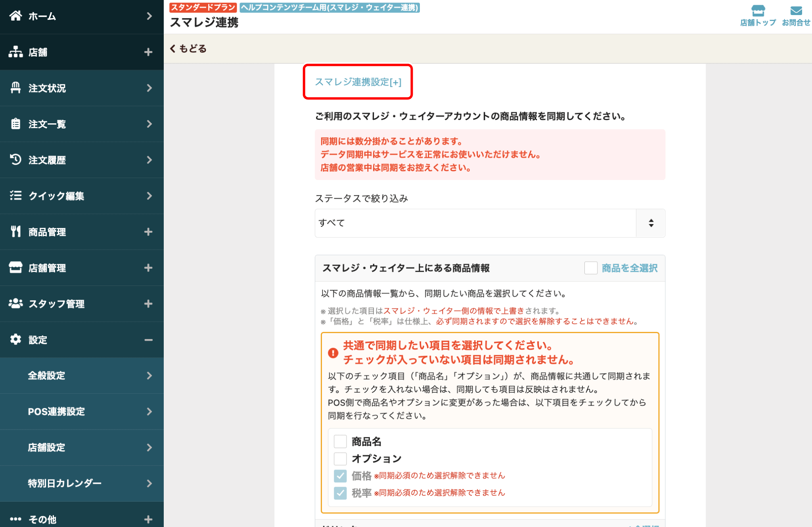Click the 店舗管理 storefront icon

click(15, 268)
